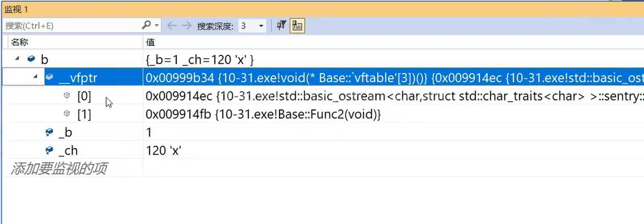This screenshot has height=224, width=644.
Task: Toggle the highlighted format toolbar button
Action: click(x=297, y=26)
